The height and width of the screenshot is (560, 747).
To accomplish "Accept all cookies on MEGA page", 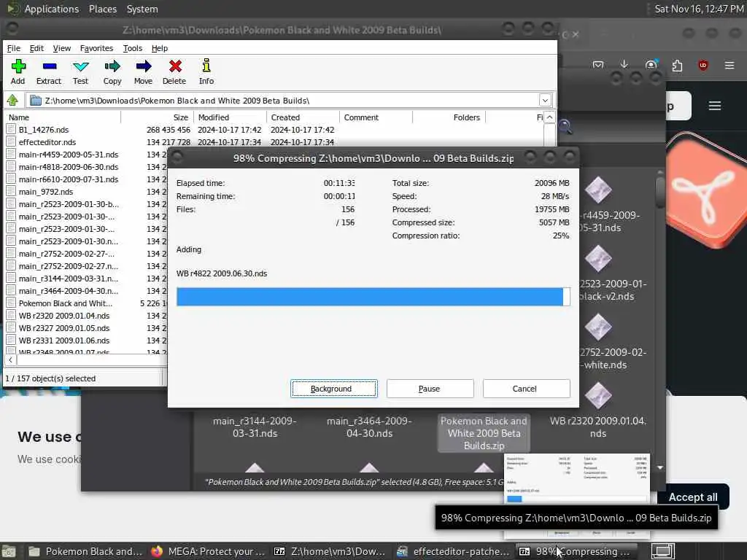I will tap(693, 497).
